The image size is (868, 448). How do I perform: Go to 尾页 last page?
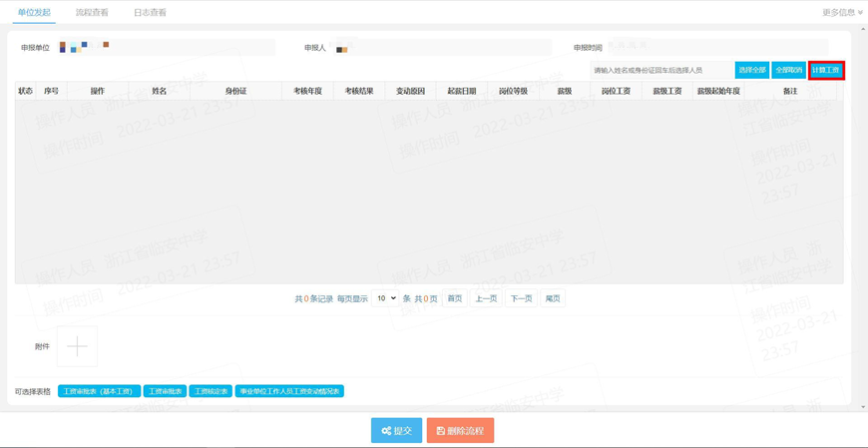(x=553, y=298)
